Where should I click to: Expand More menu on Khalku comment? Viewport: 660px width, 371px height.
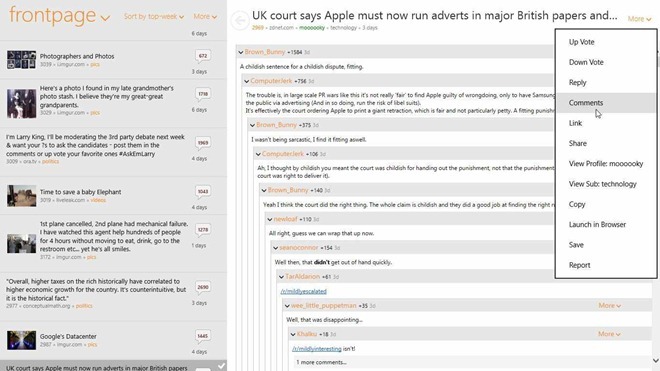pos(609,334)
